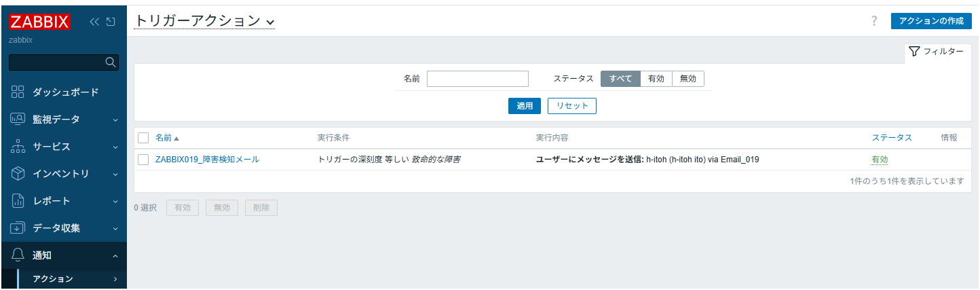Collapse the sidebar with double-arrow icon
Image resolution: width=980 pixels, height=290 pixels.
(95, 22)
